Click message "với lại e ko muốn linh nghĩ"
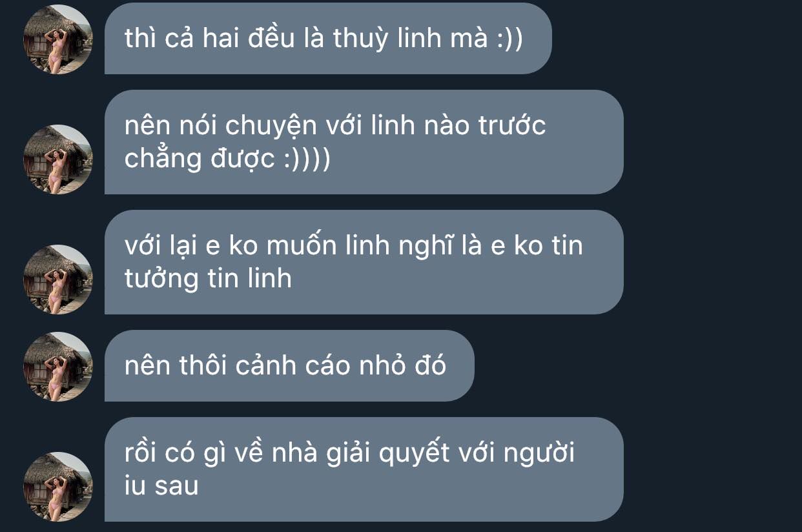Image resolution: width=802 pixels, height=532 pixels. 364,262
